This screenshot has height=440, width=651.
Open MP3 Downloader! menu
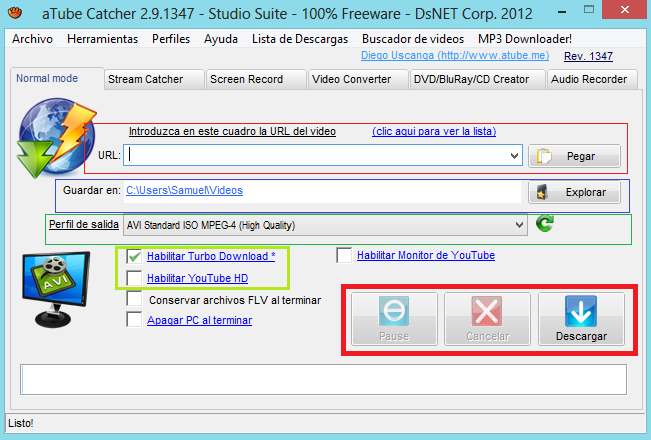point(525,39)
